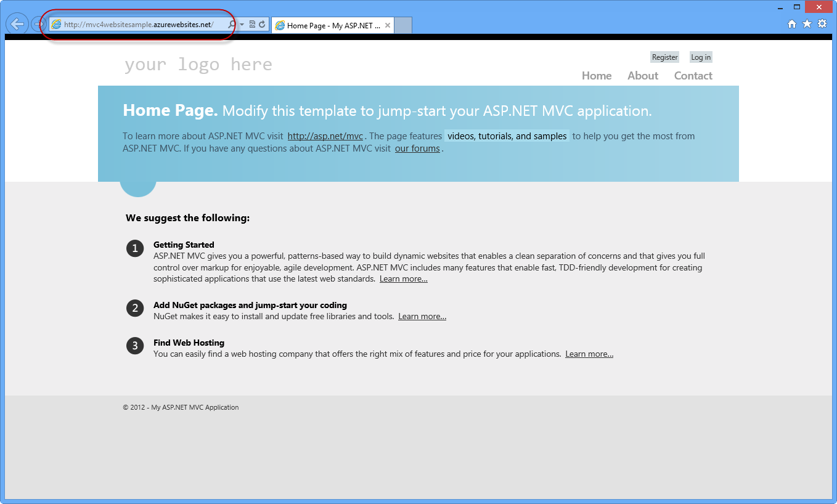Follow the http://asp.net/mvc link
This screenshot has width=837, height=504.
(x=325, y=136)
